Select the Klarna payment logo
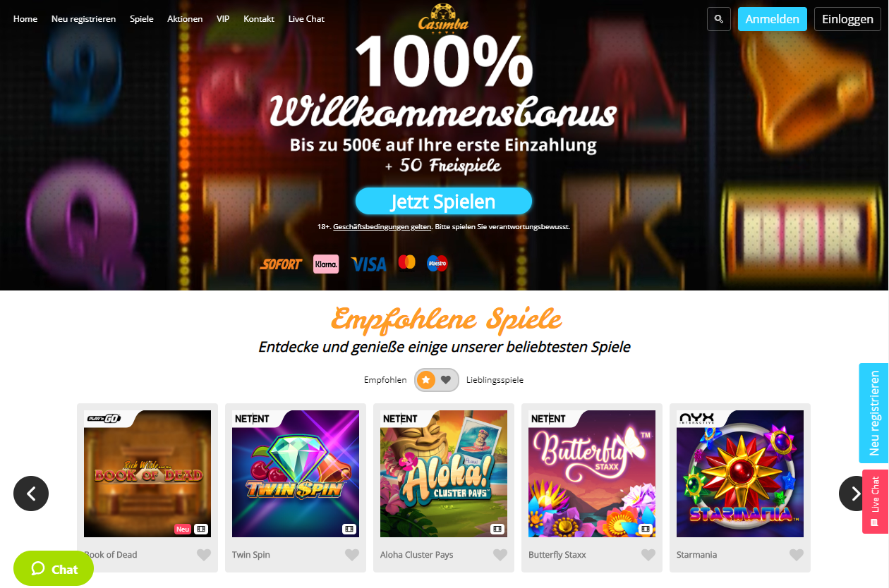The height and width of the screenshot is (588, 889). point(326,264)
